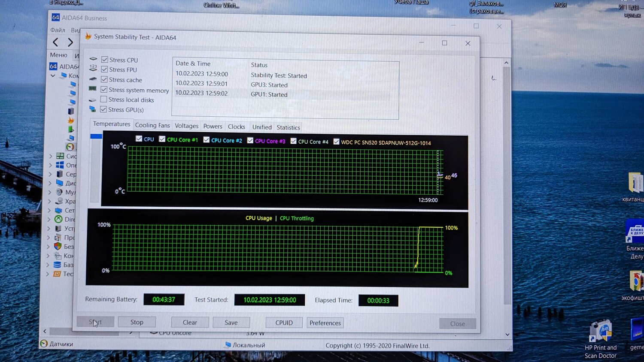Open the CPUID panel
The width and height of the screenshot is (644, 362).
pos(284,323)
